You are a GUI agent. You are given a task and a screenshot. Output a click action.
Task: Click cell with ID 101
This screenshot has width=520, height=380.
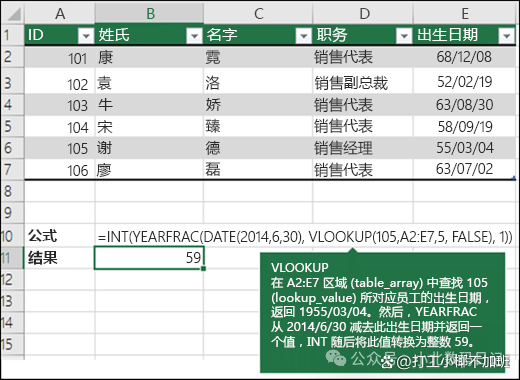60,57
